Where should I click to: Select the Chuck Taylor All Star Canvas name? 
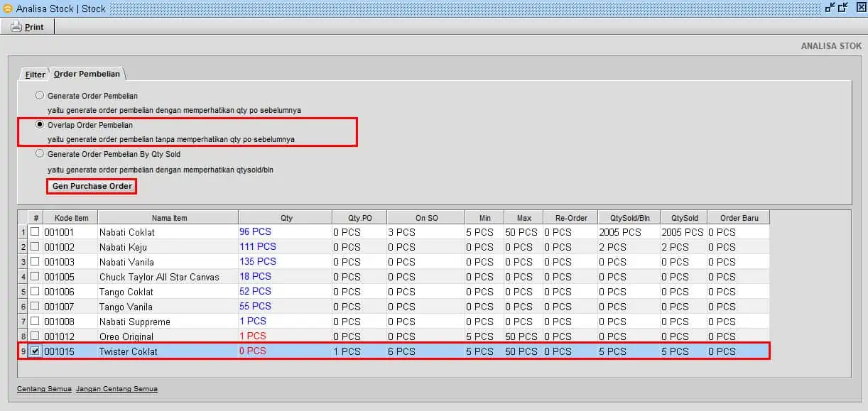(x=159, y=277)
